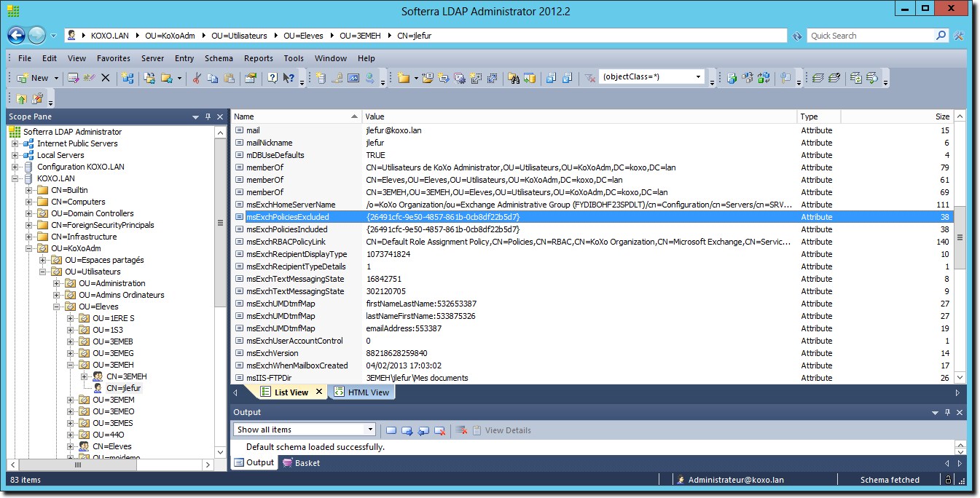Open the Reports menu
This screenshot has height=498, width=980.
click(x=259, y=58)
